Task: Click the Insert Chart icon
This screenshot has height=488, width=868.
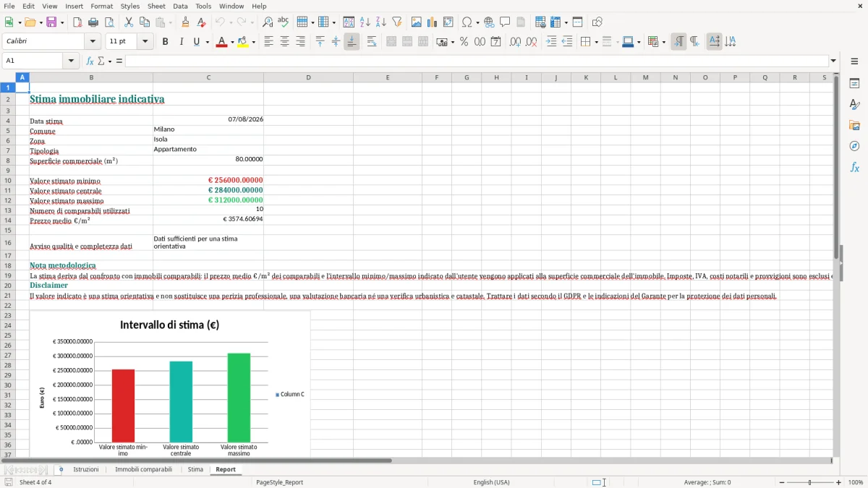Action: (432, 22)
